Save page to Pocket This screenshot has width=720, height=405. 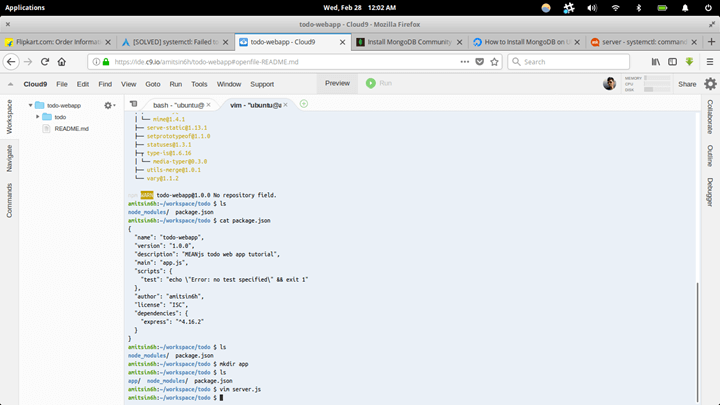click(479, 62)
